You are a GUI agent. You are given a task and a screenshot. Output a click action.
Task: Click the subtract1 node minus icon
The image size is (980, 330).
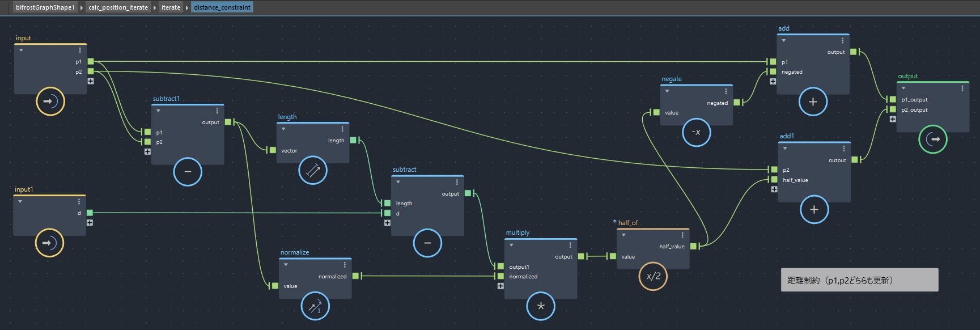coord(188,172)
